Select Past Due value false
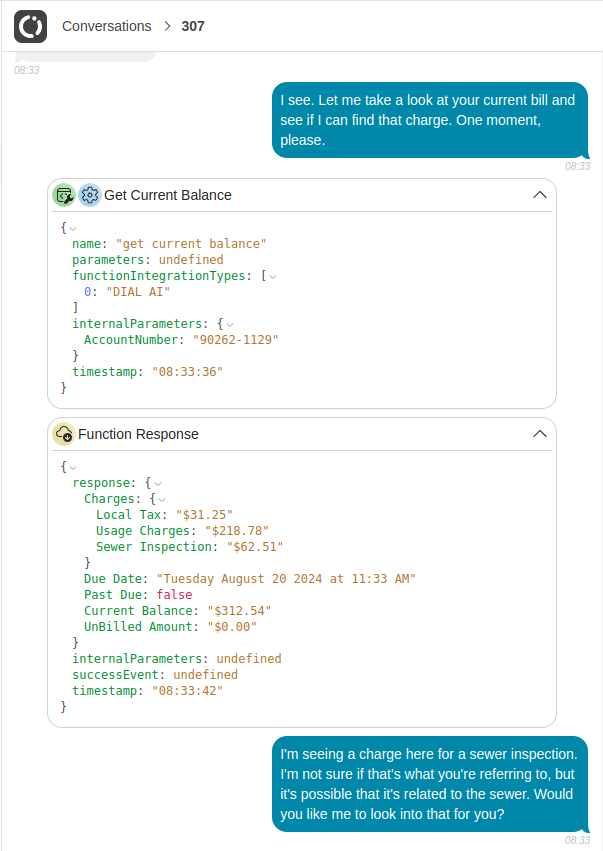This screenshot has width=603, height=851. 174,594
